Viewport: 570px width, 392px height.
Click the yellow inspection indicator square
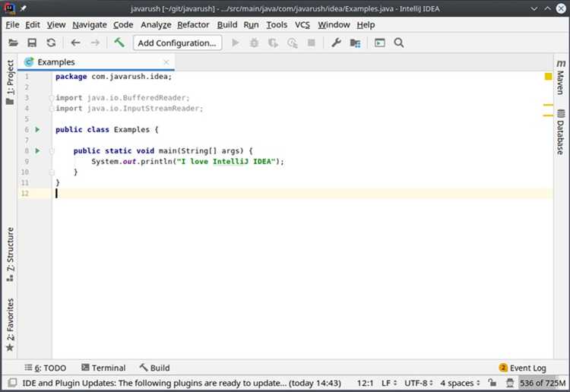pyautogui.click(x=548, y=76)
